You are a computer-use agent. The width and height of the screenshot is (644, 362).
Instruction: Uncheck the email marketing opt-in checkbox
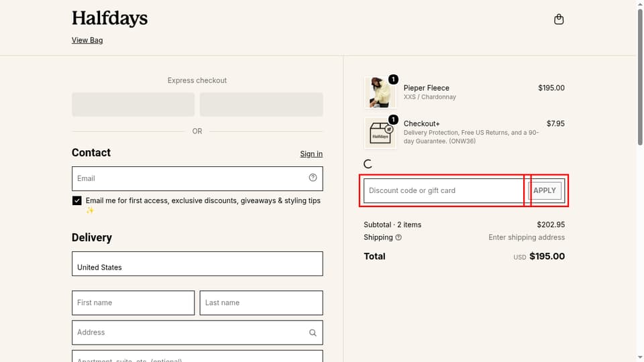coord(76,200)
